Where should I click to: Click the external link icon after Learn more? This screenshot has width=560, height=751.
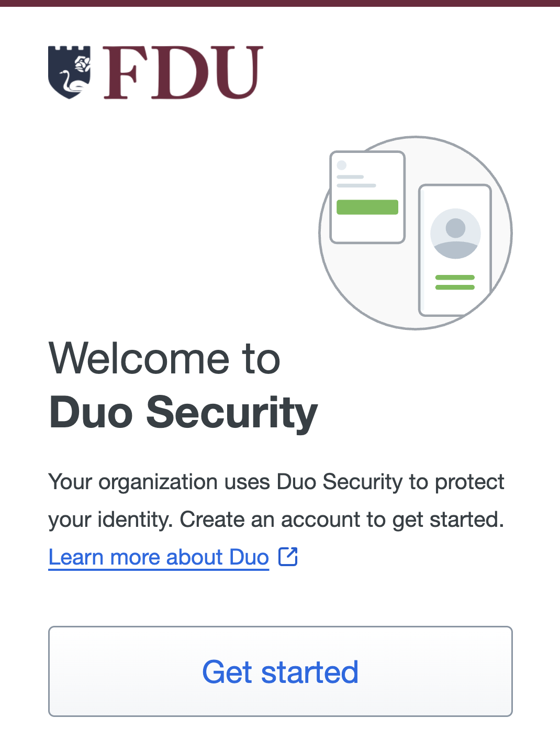288,557
